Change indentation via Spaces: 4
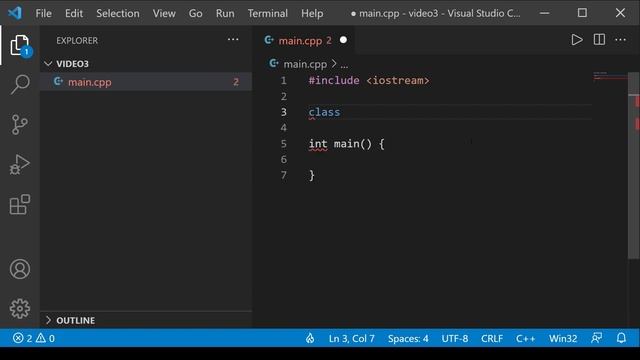The image size is (640, 360). pos(408,338)
